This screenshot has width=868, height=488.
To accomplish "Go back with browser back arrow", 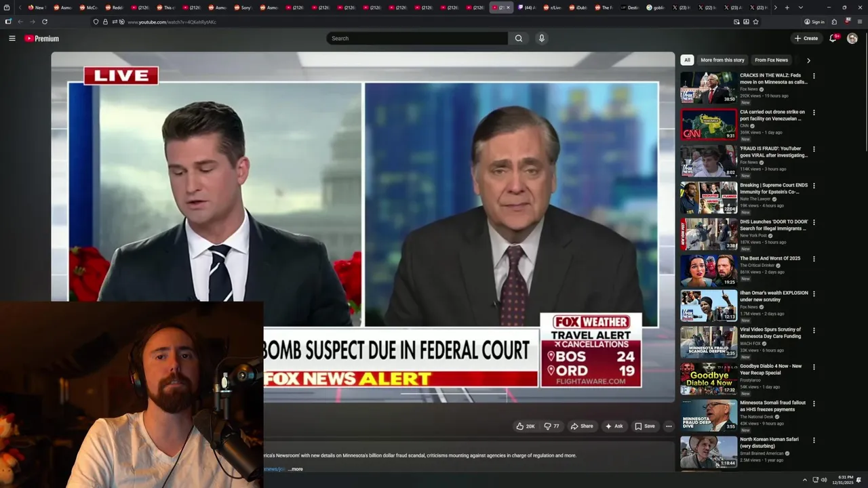I will tap(20, 22).
